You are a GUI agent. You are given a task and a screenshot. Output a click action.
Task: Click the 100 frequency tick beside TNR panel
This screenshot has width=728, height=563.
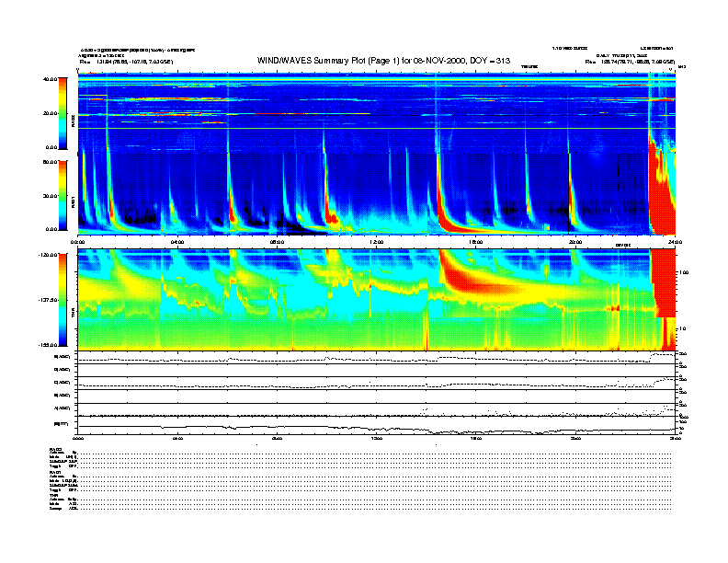tap(683, 272)
